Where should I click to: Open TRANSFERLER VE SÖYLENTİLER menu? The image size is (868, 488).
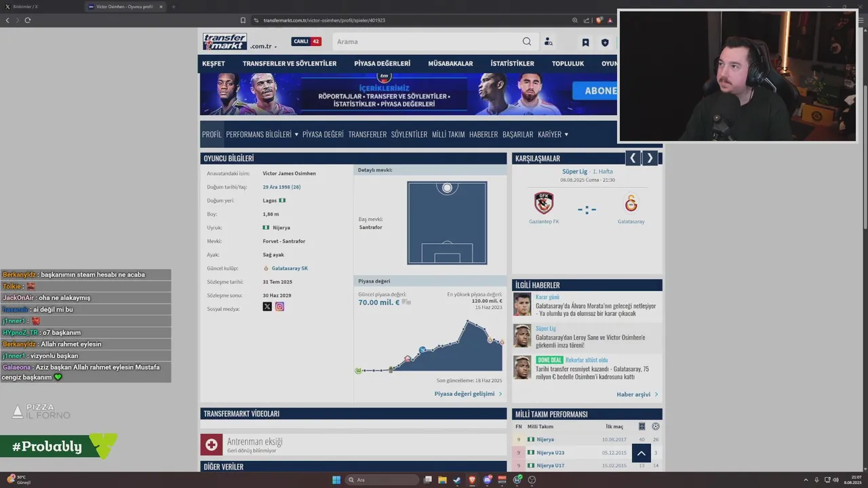pyautogui.click(x=290, y=64)
